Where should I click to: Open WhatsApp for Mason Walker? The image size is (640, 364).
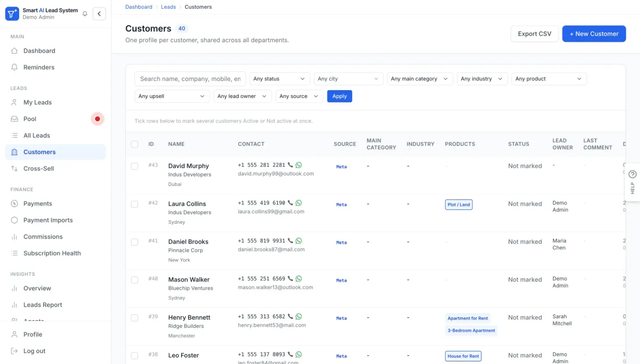tap(299, 279)
